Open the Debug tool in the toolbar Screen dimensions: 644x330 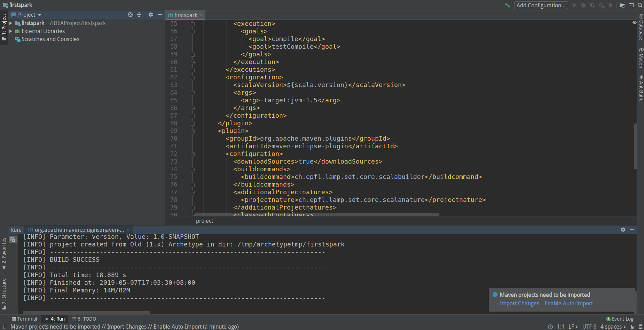pos(583,5)
